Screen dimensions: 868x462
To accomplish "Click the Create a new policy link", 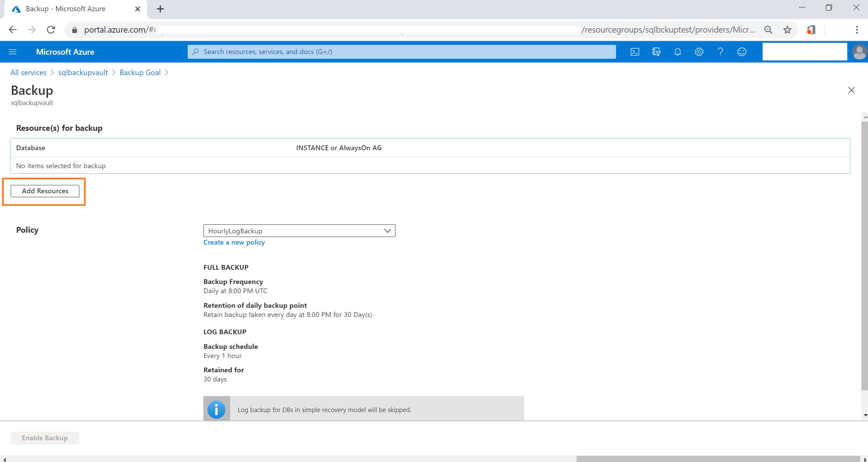I will click(x=234, y=242).
